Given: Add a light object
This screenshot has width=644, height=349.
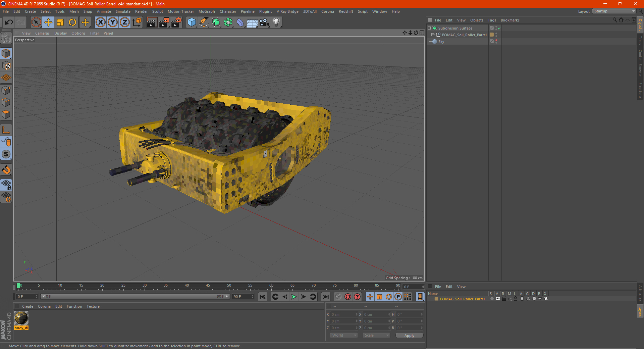Looking at the screenshot, I should (276, 22).
